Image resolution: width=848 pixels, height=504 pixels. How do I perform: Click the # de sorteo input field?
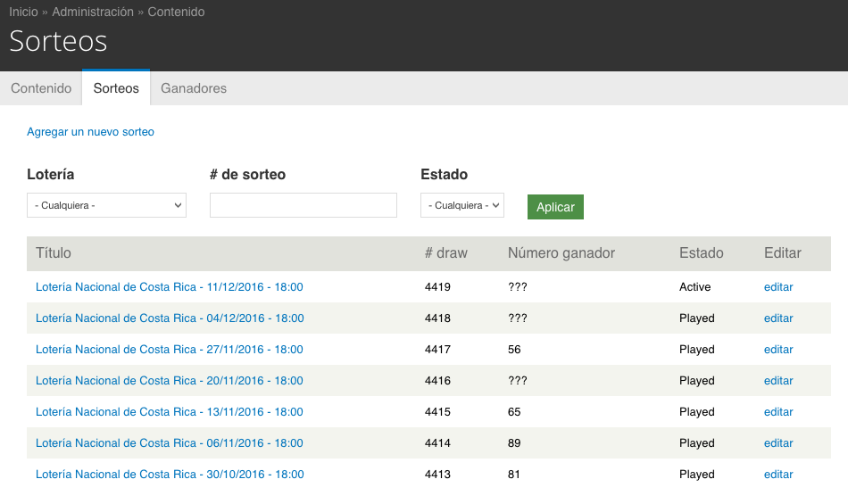pyautogui.click(x=303, y=205)
